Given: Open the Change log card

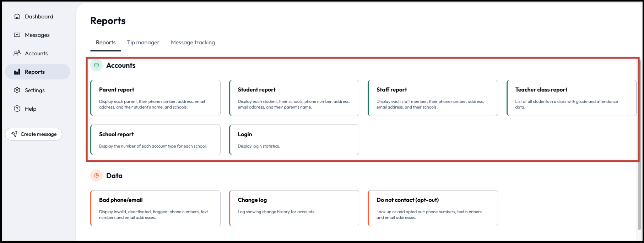Looking at the screenshot, I should [294, 208].
